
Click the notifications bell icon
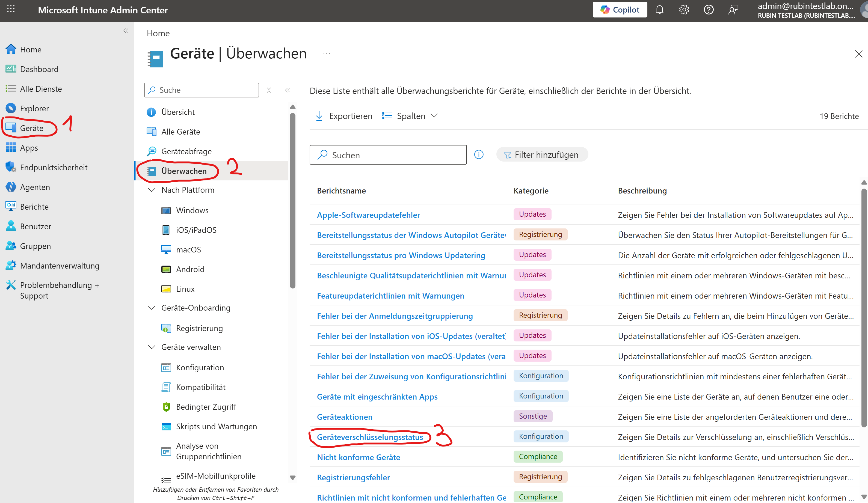click(x=659, y=10)
